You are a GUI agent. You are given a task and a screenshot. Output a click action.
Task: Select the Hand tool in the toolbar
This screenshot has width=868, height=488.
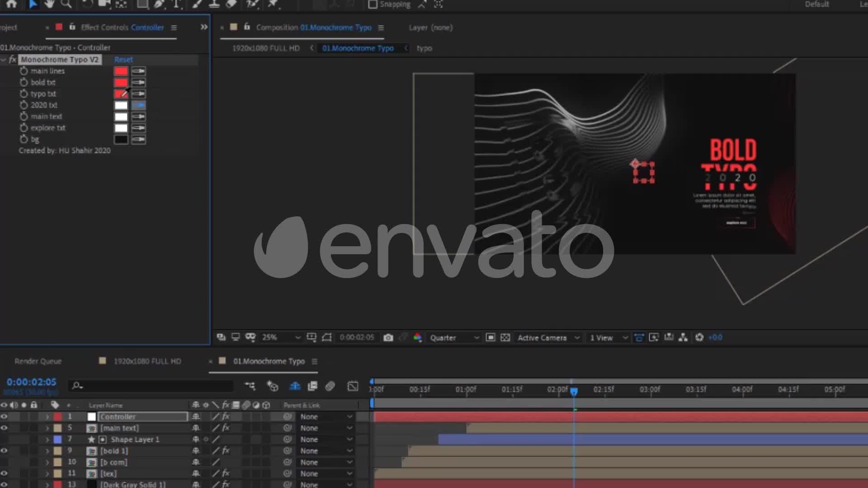(50, 4)
